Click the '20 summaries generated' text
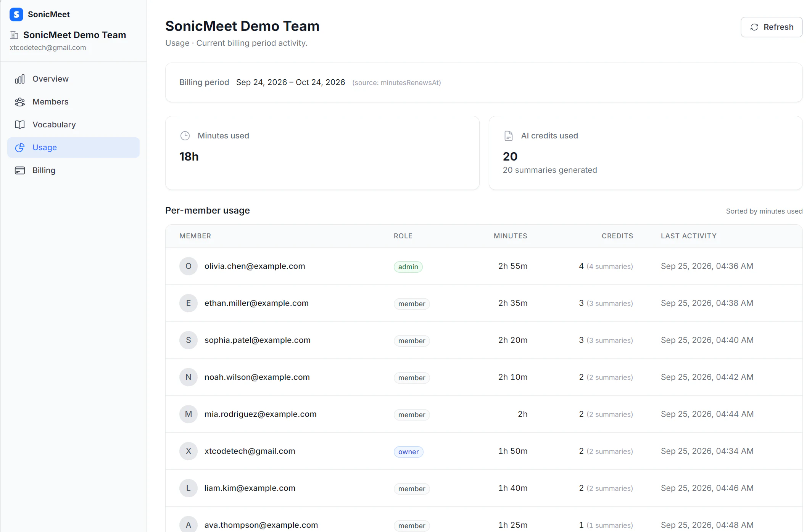 550,170
